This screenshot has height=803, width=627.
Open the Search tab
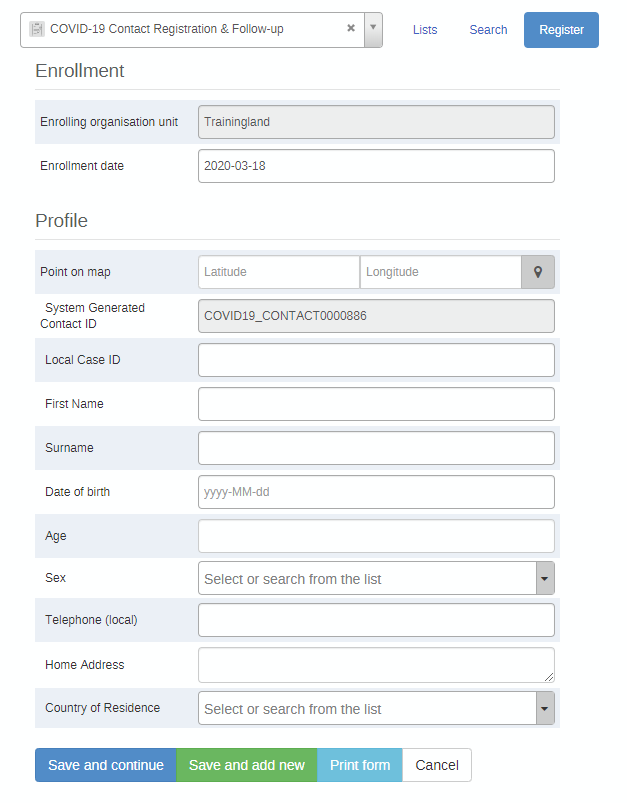click(x=488, y=30)
